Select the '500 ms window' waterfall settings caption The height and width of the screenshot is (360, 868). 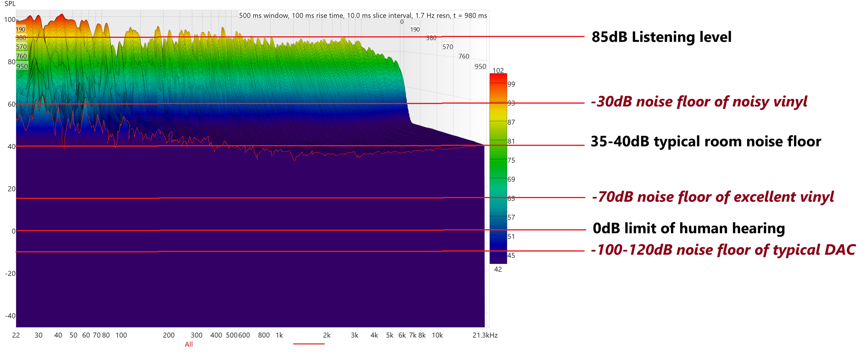pyautogui.click(x=363, y=16)
